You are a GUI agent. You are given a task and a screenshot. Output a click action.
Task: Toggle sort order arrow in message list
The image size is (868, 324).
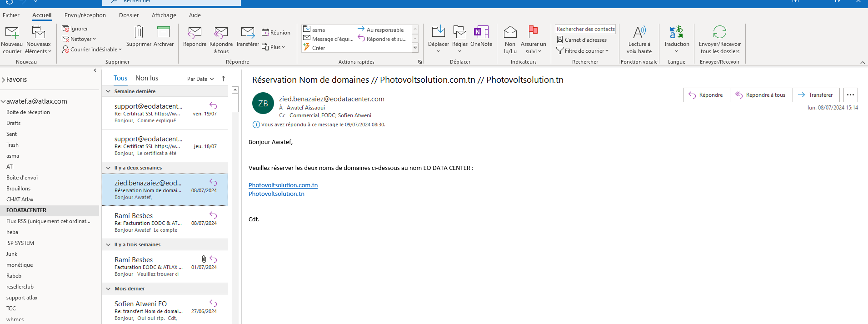(x=223, y=79)
